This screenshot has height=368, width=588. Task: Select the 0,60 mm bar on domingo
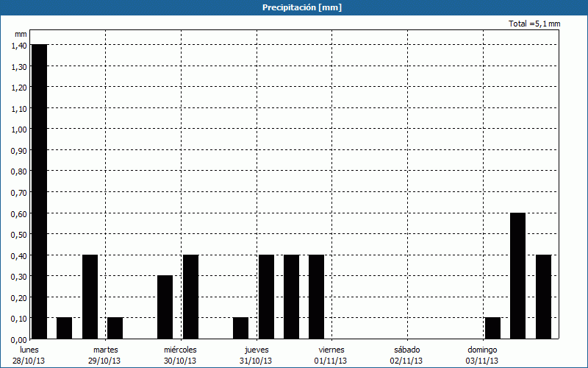(518, 276)
